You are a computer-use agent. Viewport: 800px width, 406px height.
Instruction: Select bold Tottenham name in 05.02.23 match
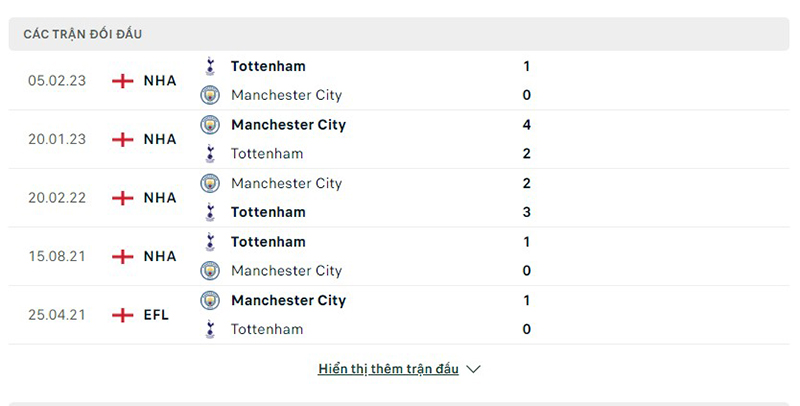tap(268, 66)
